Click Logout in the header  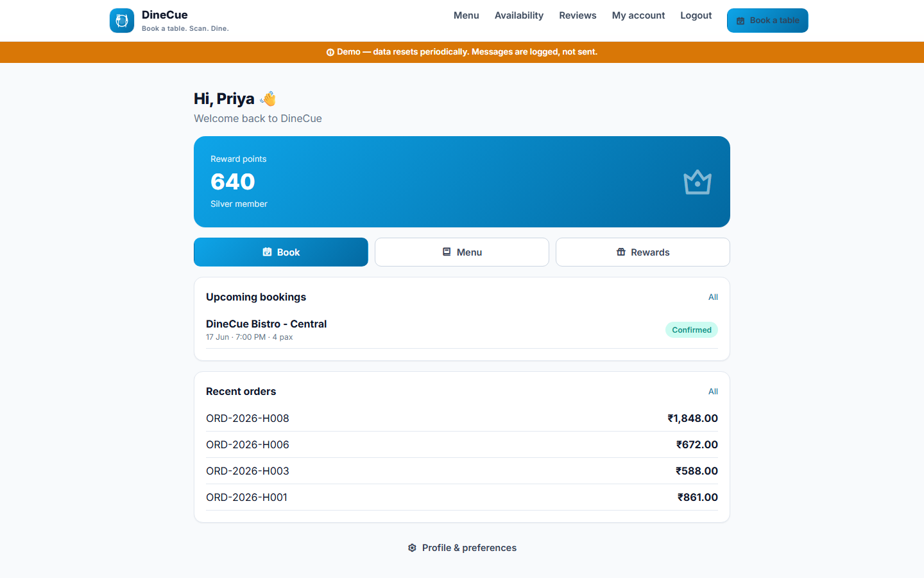click(696, 15)
